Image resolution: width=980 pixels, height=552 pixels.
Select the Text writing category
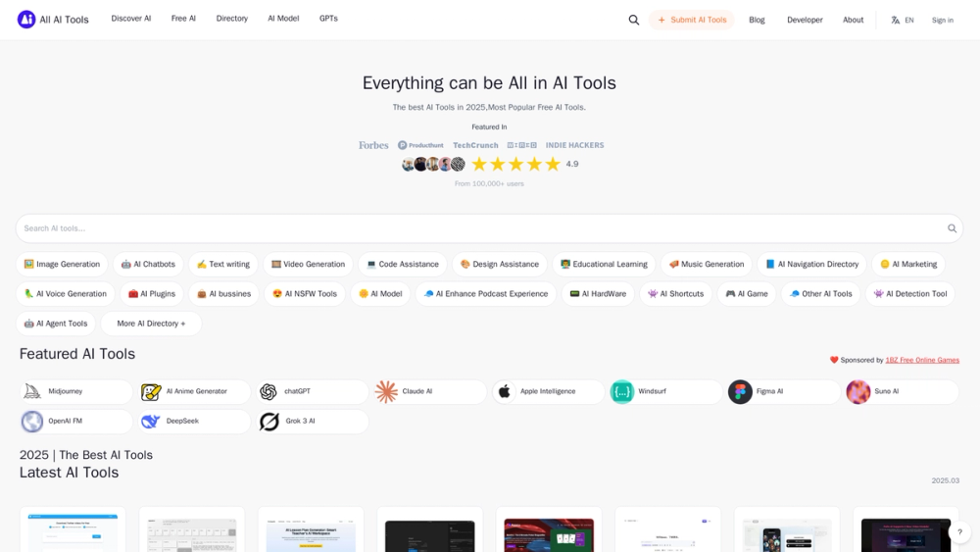223,265
